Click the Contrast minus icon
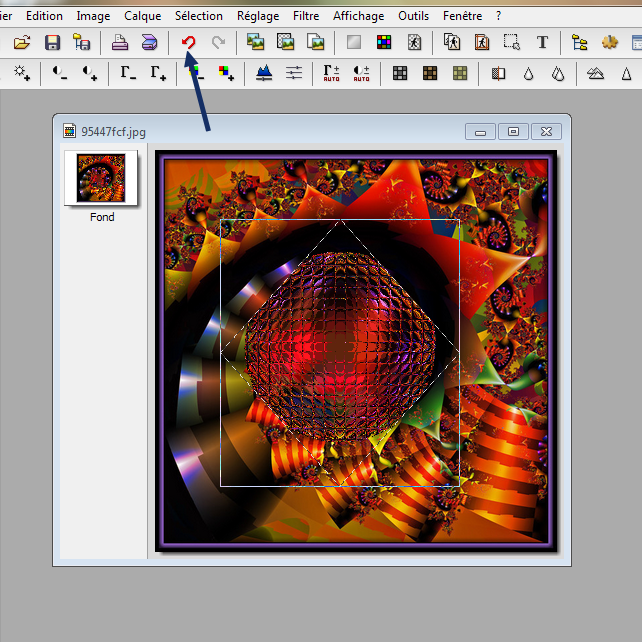642x642 pixels. point(61,73)
